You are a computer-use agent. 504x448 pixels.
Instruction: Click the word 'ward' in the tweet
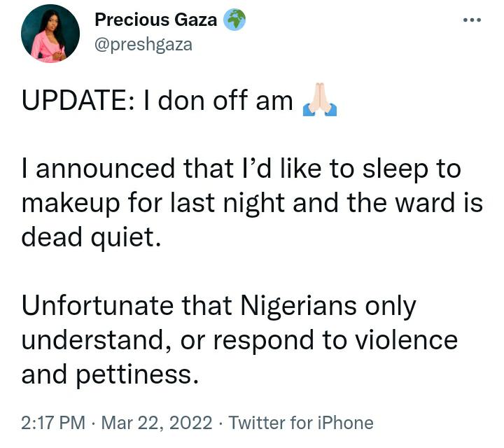pyautogui.click(x=425, y=203)
